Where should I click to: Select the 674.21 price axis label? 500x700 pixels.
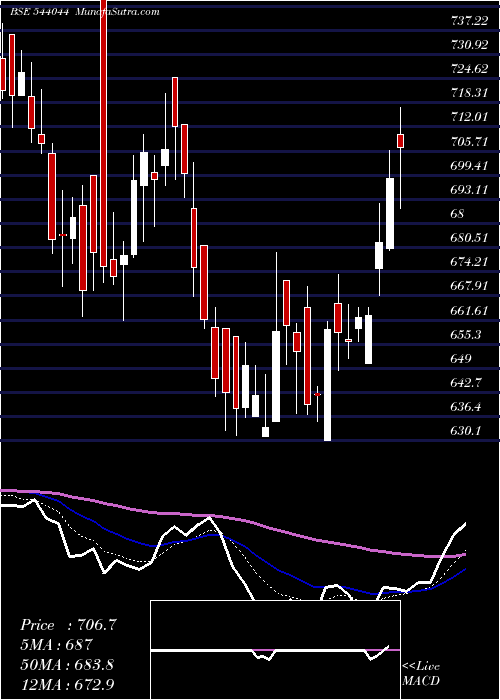pyautogui.click(x=468, y=262)
